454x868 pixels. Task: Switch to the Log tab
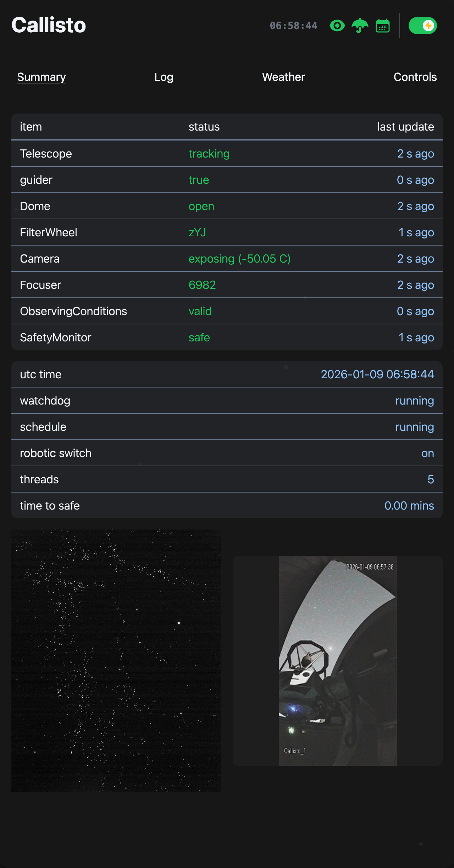164,77
